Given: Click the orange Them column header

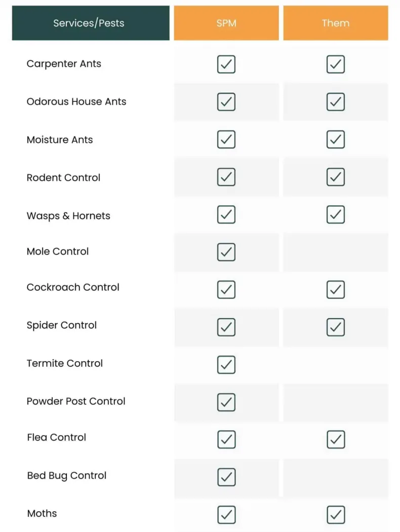Looking at the screenshot, I should click(336, 23).
